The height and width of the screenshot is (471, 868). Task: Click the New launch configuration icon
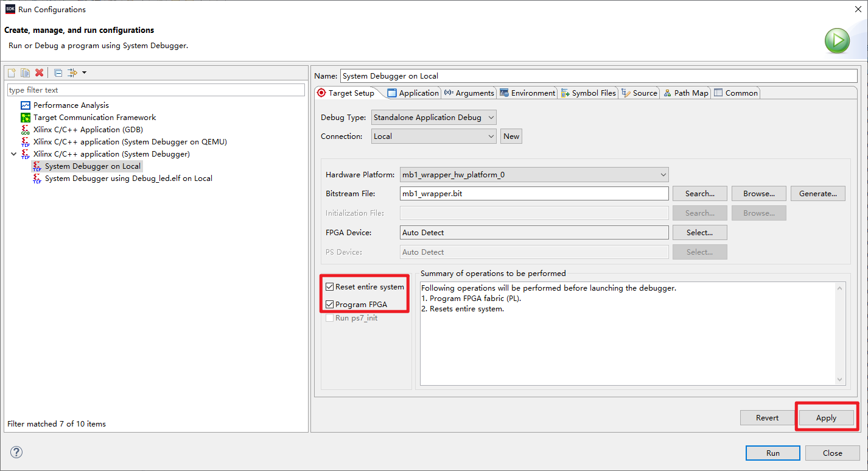12,73
